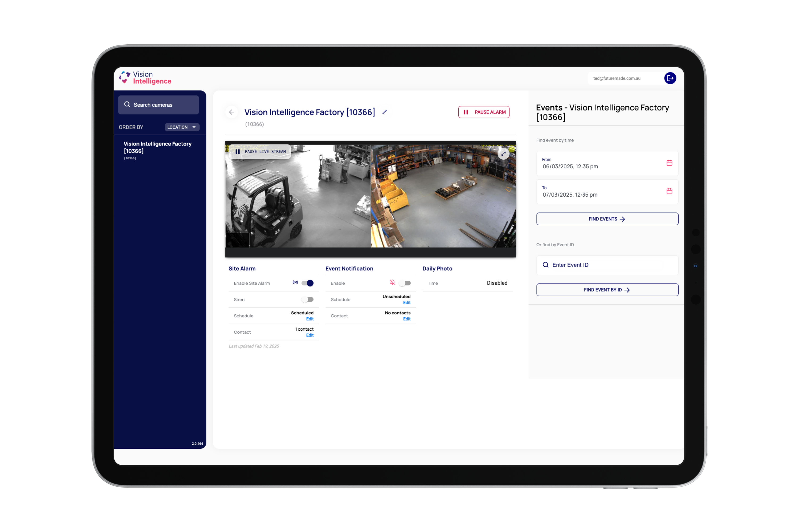Click the FIND EVENTS button
This screenshot has height=532, width=798.
(x=607, y=219)
